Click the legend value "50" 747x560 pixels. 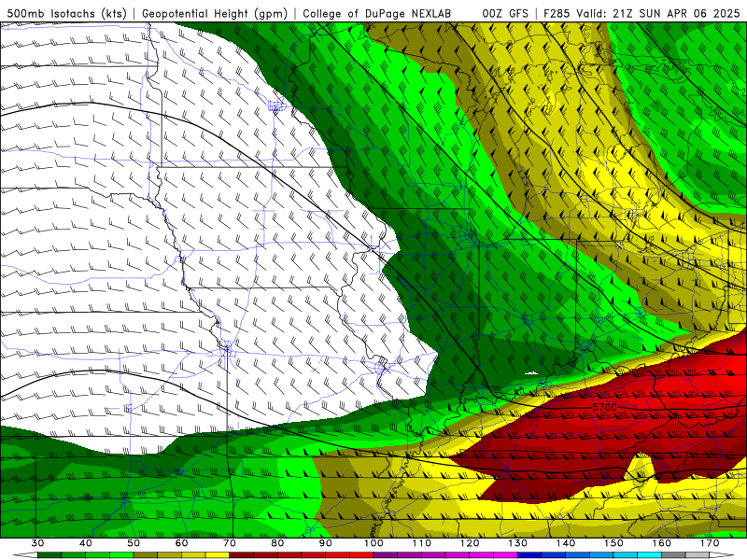[134, 543]
